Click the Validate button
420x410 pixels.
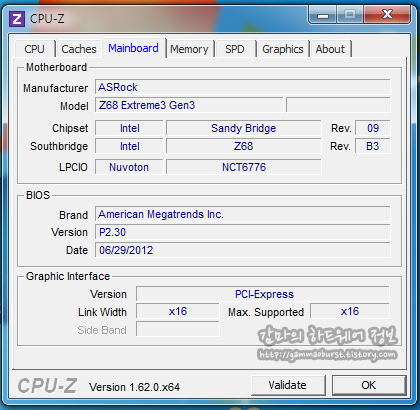coord(288,385)
